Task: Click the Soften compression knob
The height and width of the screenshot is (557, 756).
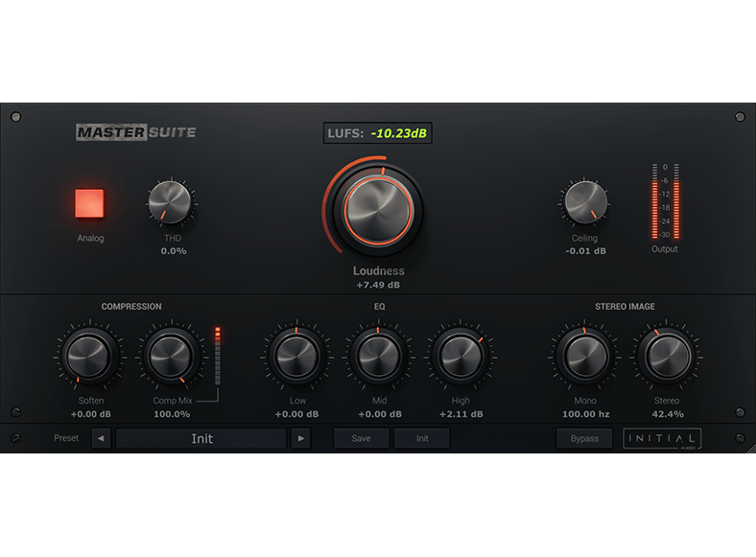Action: pyautogui.click(x=88, y=357)
